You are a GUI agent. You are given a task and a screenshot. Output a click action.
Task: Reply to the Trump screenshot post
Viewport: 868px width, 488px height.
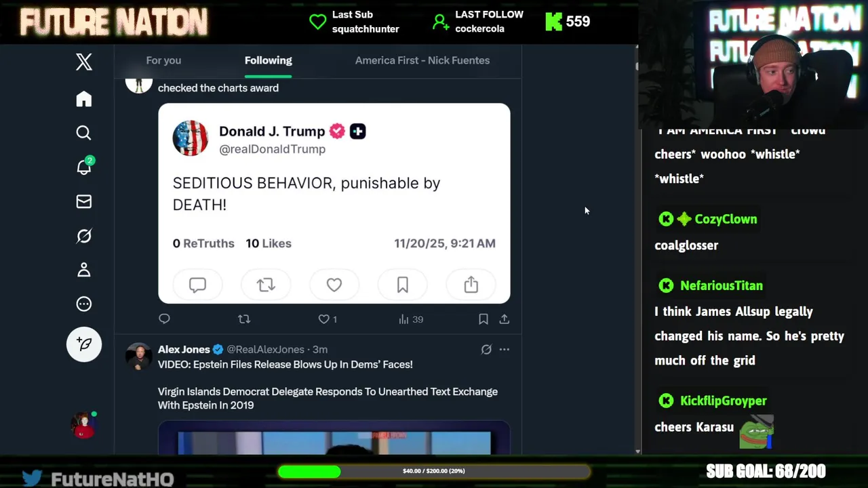[164, 319]
